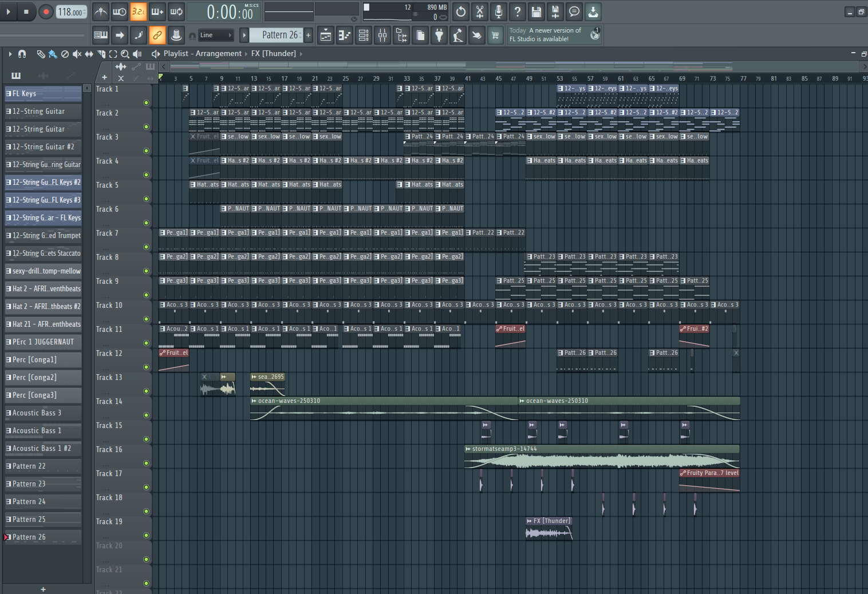The height and width of the screenshot is (594, 868).
Task: Click the record button
Action: click(x=46, y=11)
